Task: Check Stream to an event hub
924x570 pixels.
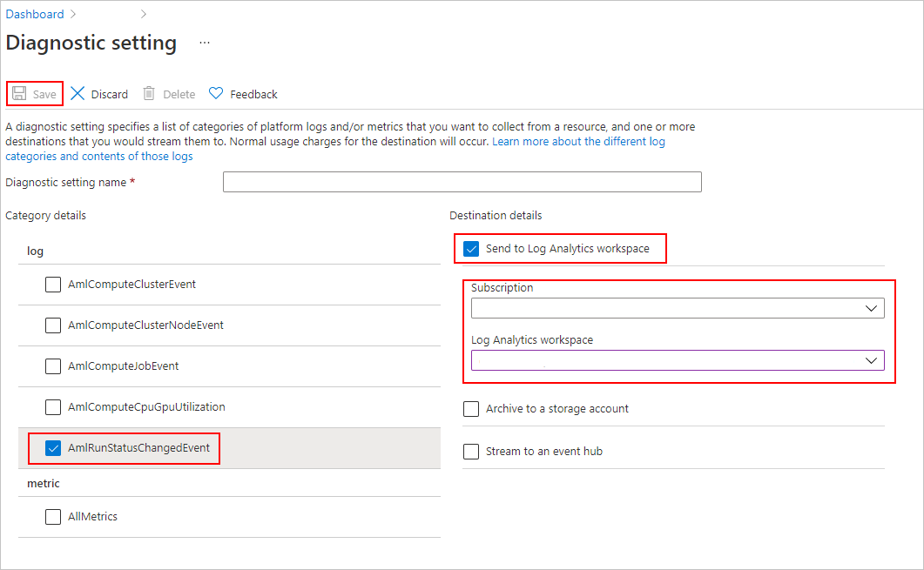Action: click(471, 452)
